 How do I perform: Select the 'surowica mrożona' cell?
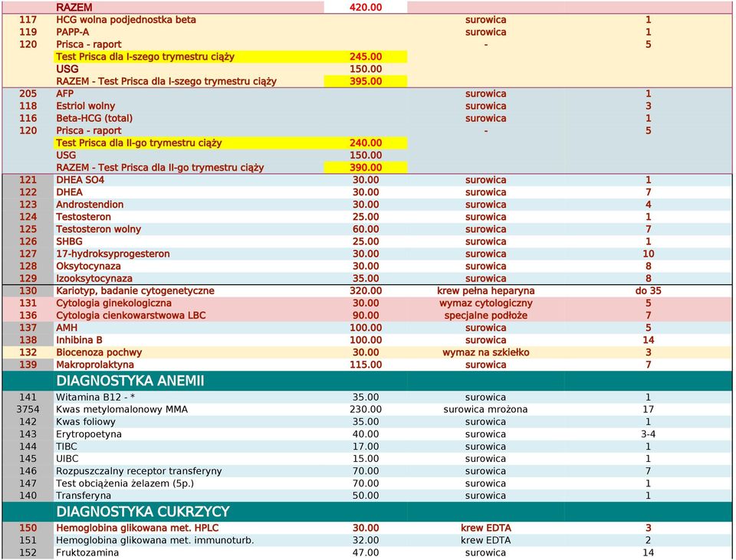486,409
